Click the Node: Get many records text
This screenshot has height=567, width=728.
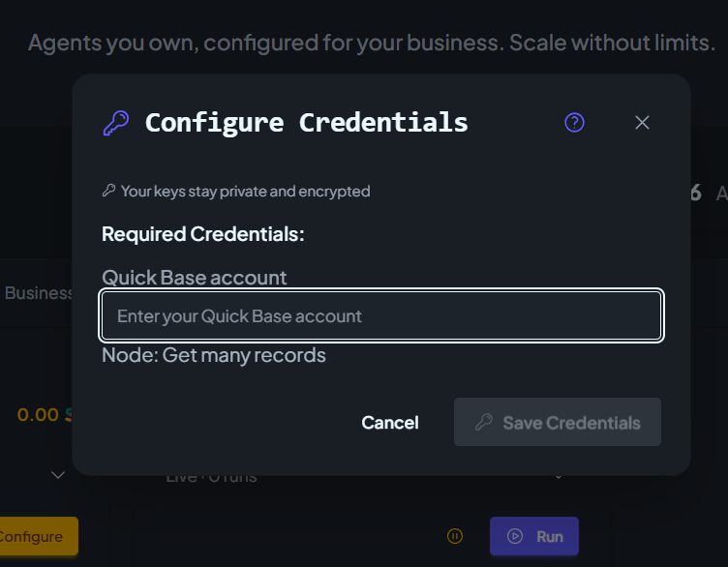tap(214, 355)
